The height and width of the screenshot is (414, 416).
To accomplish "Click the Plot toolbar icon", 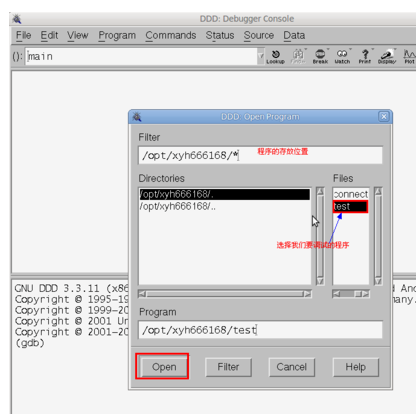I will (409, 56).
